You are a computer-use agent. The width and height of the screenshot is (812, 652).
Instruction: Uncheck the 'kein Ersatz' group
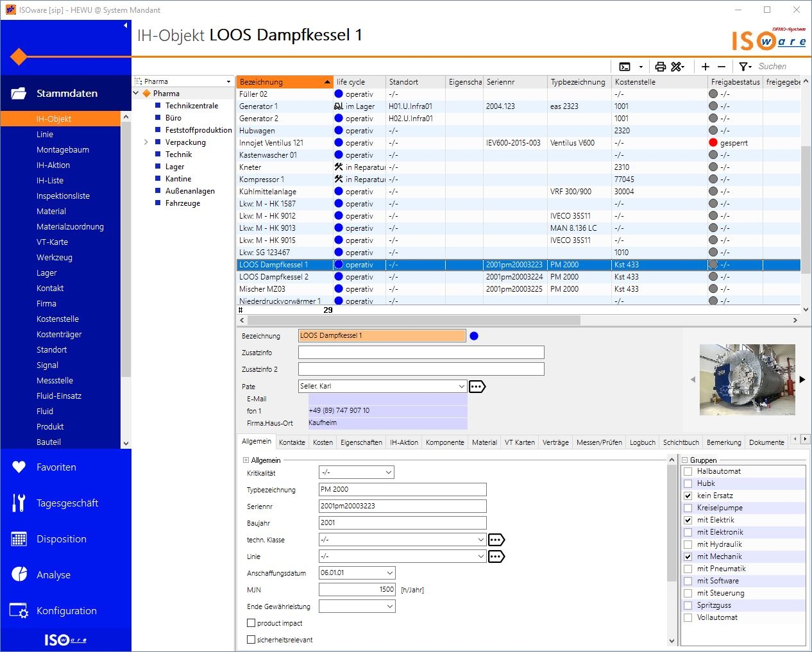click(688, 496)
